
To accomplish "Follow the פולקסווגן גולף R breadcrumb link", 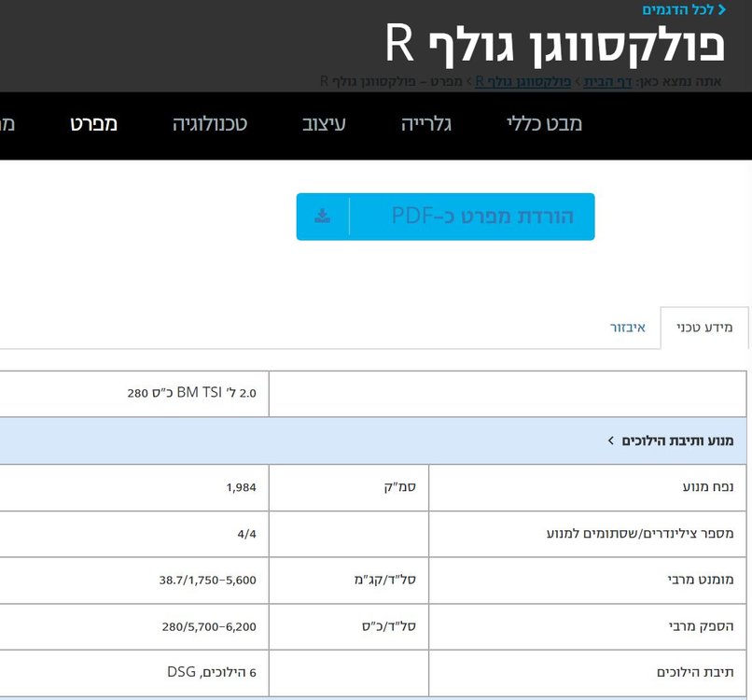I will tap(523, 81).
